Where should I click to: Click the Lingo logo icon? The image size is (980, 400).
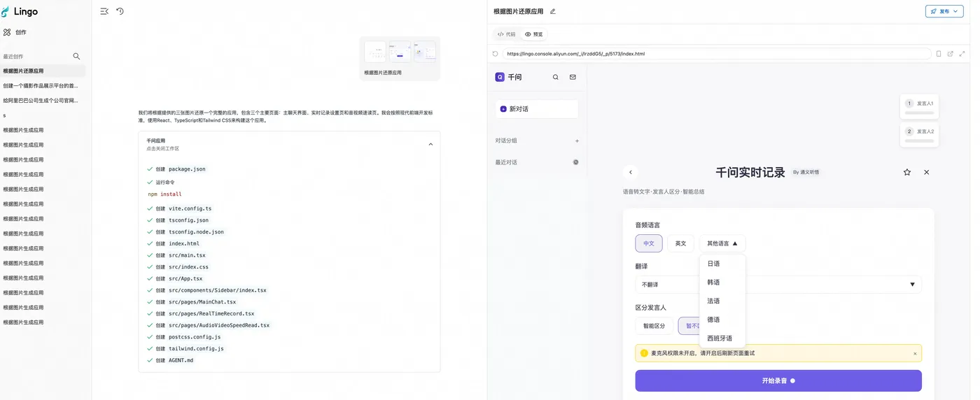pos(6,11)
